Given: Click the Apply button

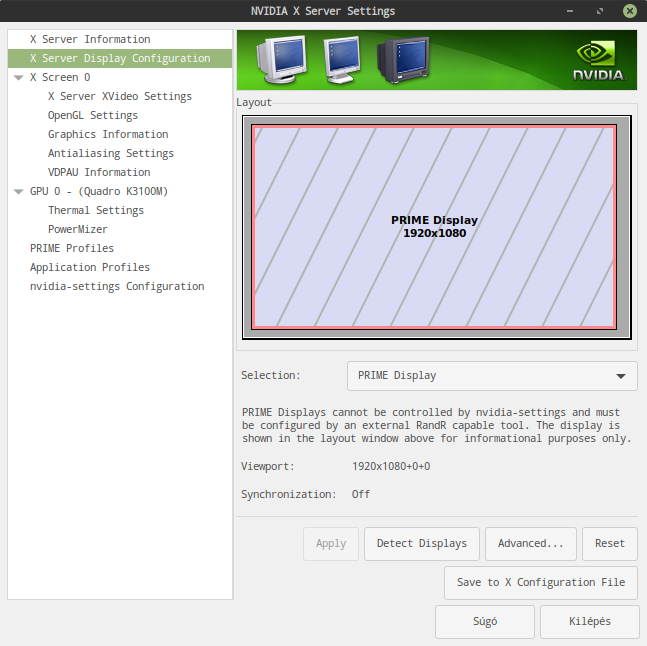Looking at the screenshot, I should [331, 544].
